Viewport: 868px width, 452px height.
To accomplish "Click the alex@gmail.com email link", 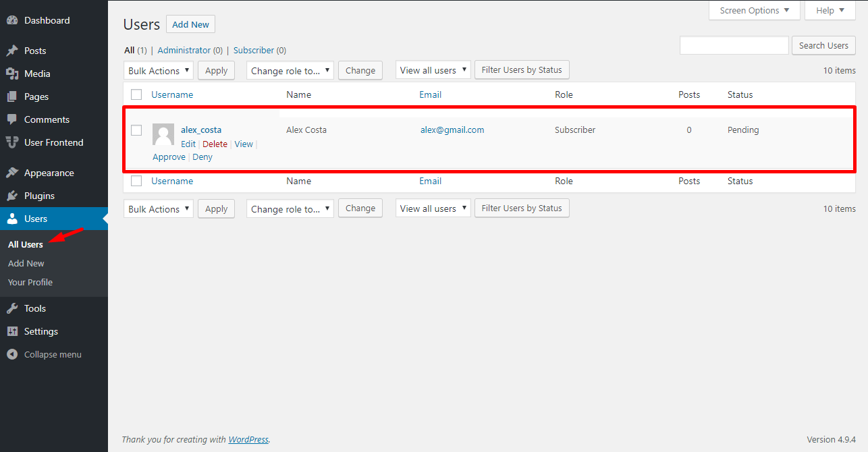I will point(452,130).
